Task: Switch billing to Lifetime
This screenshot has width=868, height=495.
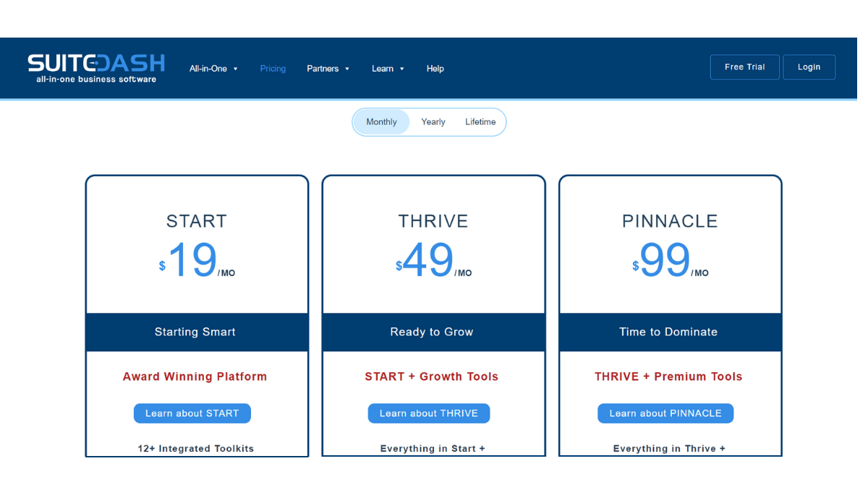Action: (480, 121)
